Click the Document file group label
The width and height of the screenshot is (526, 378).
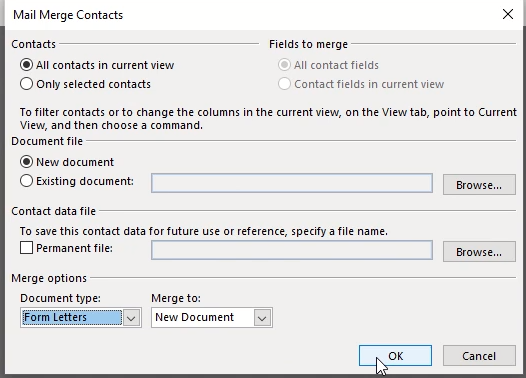(x=47, y=141)
